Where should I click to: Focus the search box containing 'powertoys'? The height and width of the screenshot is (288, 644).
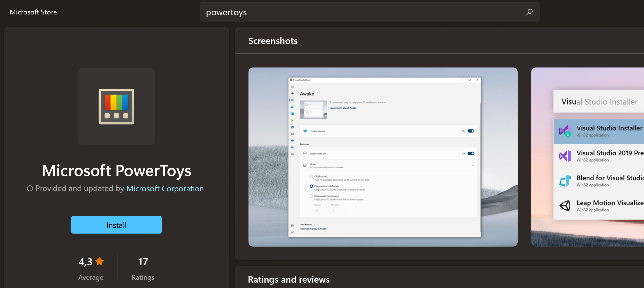(369, 12)
